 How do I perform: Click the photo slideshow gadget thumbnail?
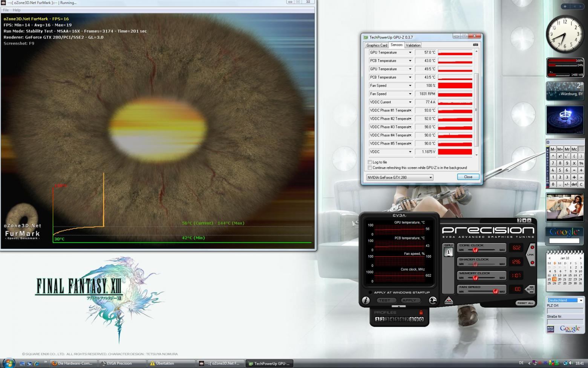coord(565,207)
